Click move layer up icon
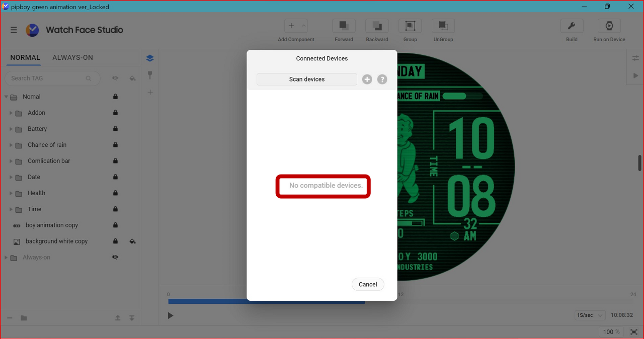 tap(118, 318)
